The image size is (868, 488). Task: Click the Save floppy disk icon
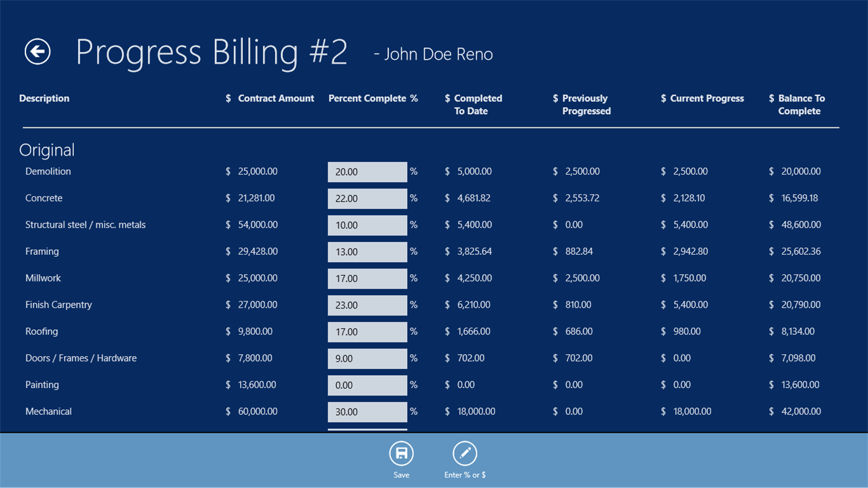coord(401,453)
